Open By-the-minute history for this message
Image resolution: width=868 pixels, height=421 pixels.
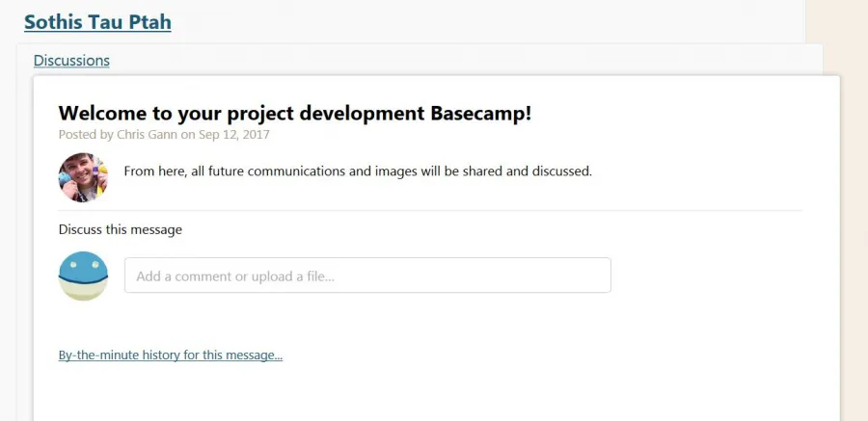tap(170, 355)
